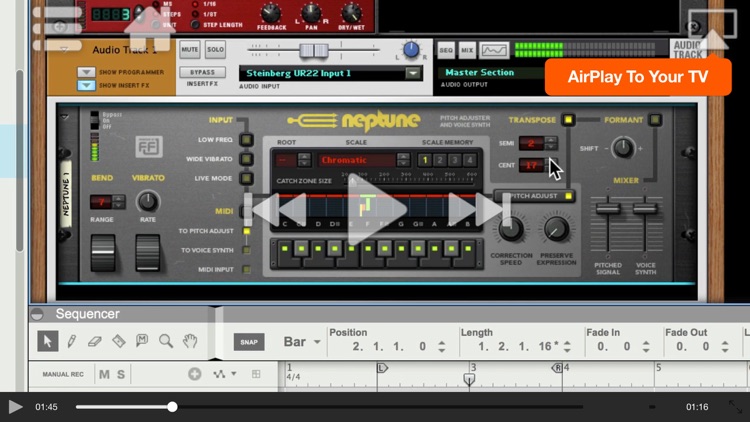
Task: Toggle fullscreen video icon
Action: (x=735, y=407)
